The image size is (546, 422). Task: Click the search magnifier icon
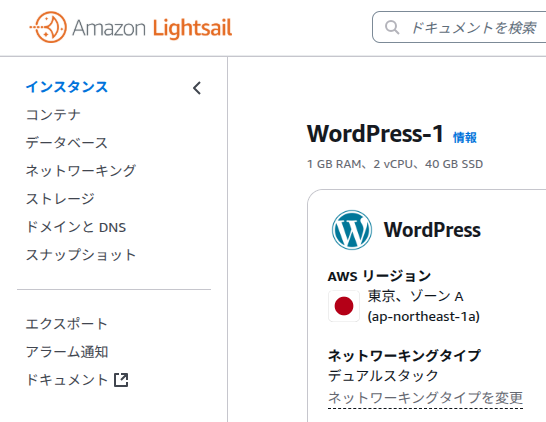pyautogui.click(x=392, y=27)
